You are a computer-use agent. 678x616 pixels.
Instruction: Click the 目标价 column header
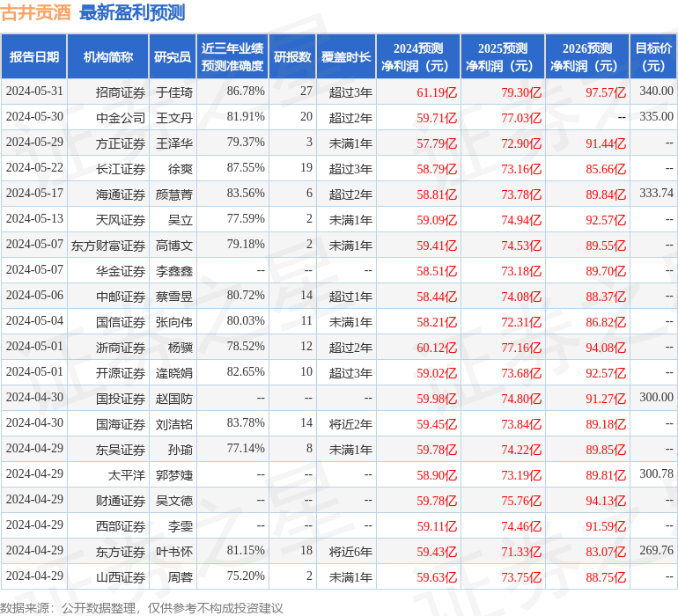click(653, 56)
